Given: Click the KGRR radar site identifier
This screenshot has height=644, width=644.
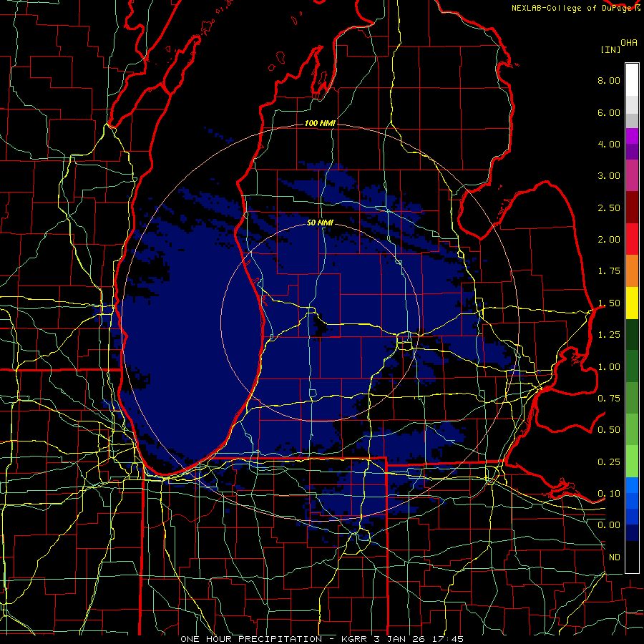Looking at the screenshot, I should (x=355, y=639).
